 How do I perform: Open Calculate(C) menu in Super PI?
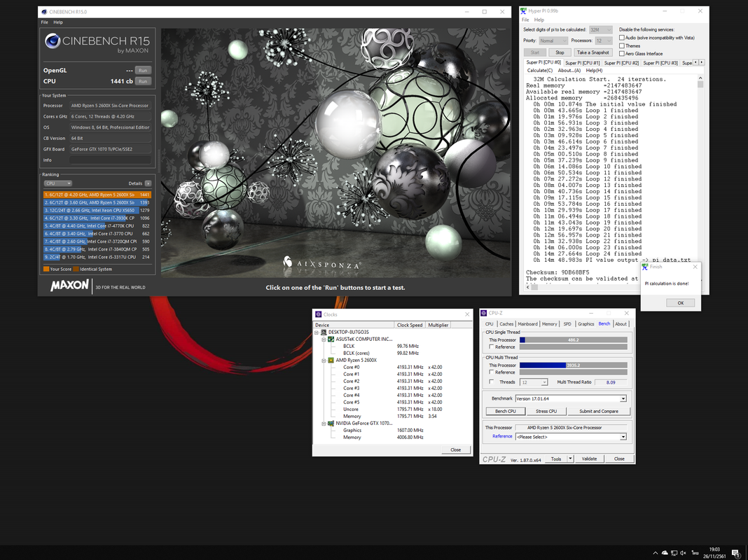[539, 71]
